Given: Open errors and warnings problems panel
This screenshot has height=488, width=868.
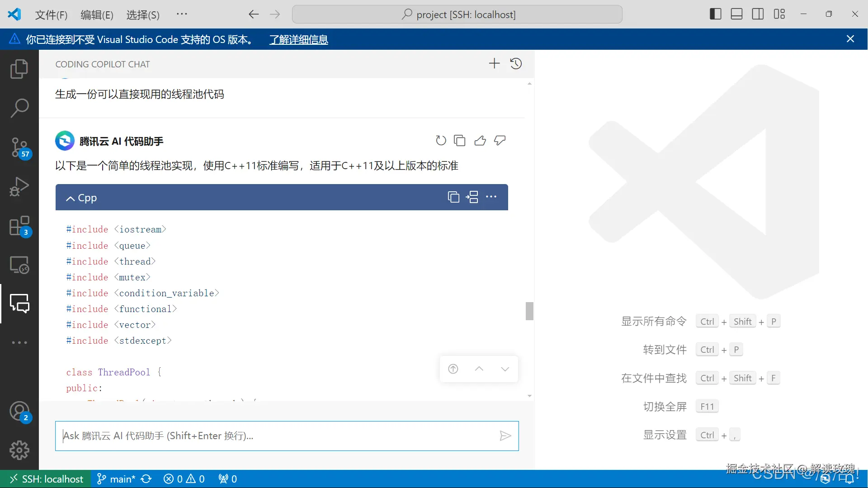Looking at the screenshot, I should click(184, 479).
